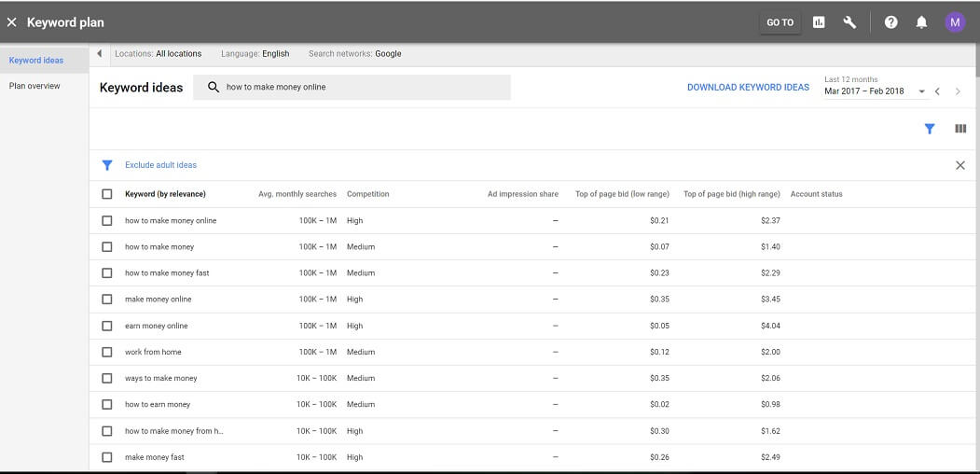Click the blue filter funnel icon at right
The image size is (980, 474).
[930, 129]
